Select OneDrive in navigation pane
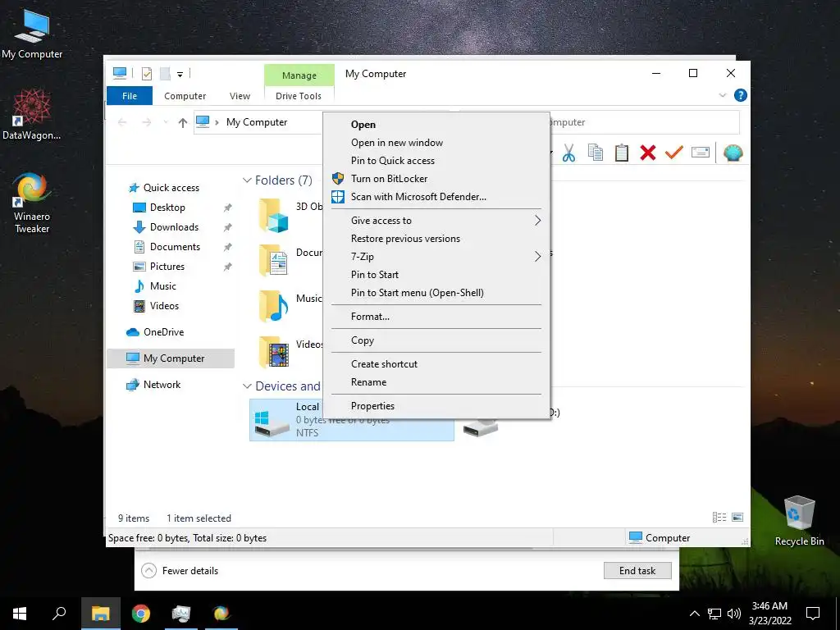840x630 pixels. (163, 332)
